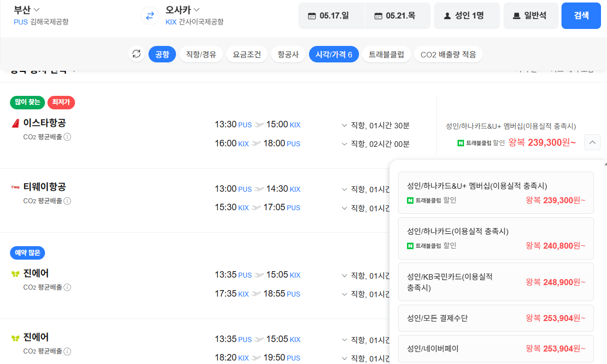Click the 이스타항공 airline name
This screenshot has height=364, width=607.
click(x=44, y=123)
